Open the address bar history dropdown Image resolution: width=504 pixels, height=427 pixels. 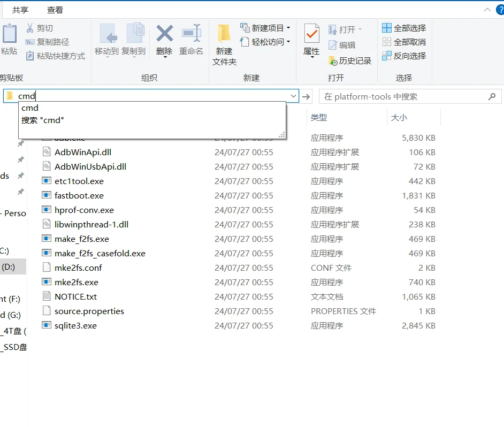pyautogui.click(x=293, y=96)
